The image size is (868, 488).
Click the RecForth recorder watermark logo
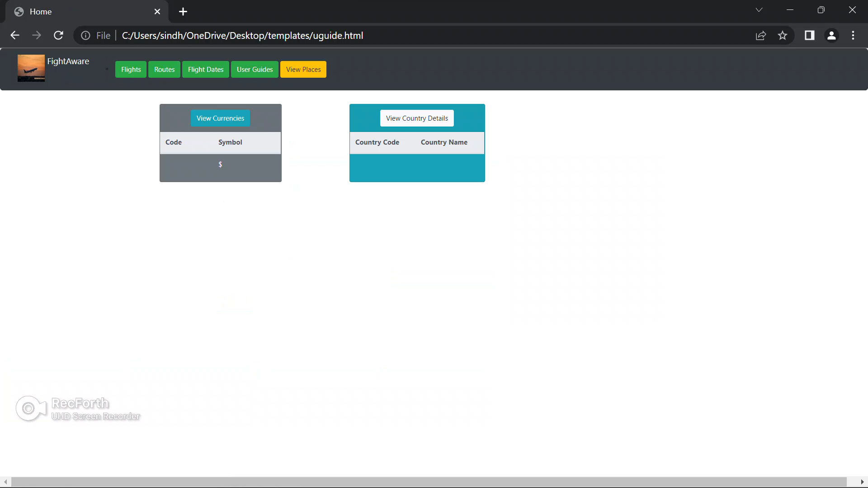pos(30,408)
